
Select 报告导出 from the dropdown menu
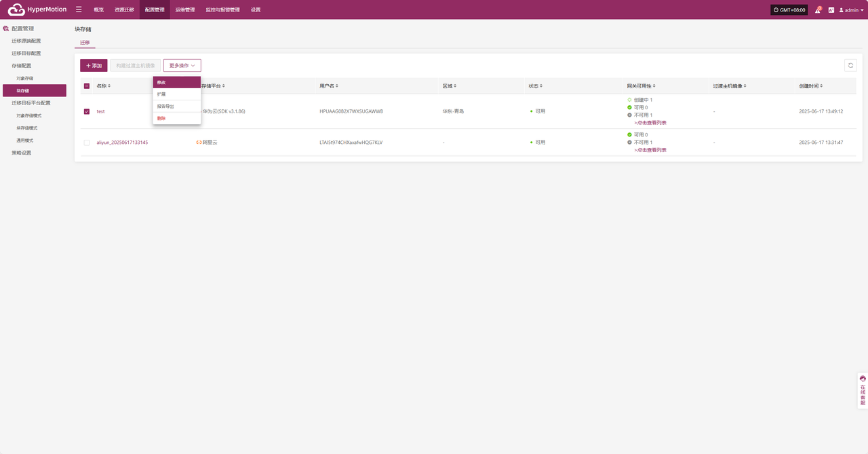pyautogui.click(x=177, y=107)
